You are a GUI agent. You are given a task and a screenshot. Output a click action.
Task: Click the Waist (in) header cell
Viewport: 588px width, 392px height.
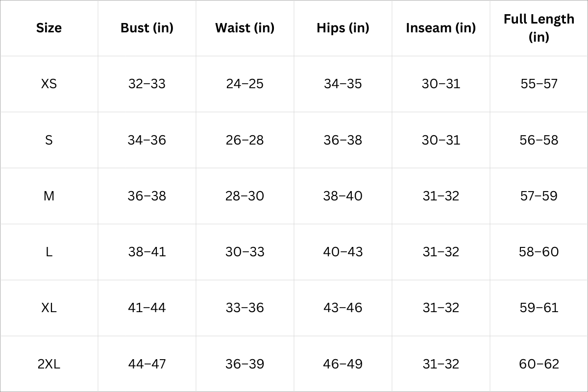coord(245,28)
